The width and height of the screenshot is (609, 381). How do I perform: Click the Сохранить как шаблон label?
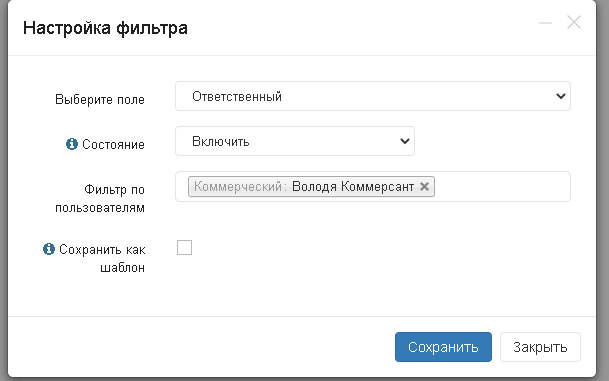(102, 258)
